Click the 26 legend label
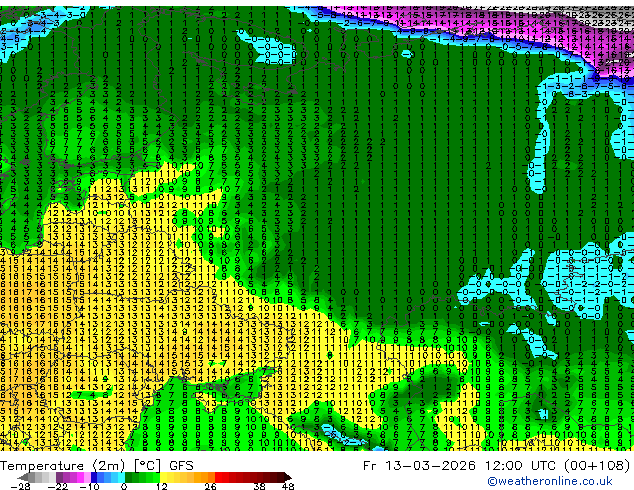The image size is (634, 490). pyautogui.click(x=210, y=486)
